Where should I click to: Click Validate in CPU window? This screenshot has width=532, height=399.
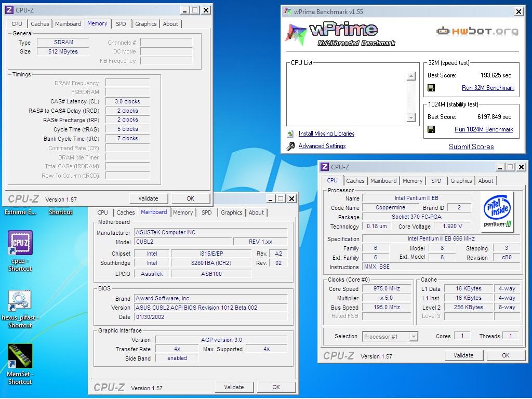point(463,355)
